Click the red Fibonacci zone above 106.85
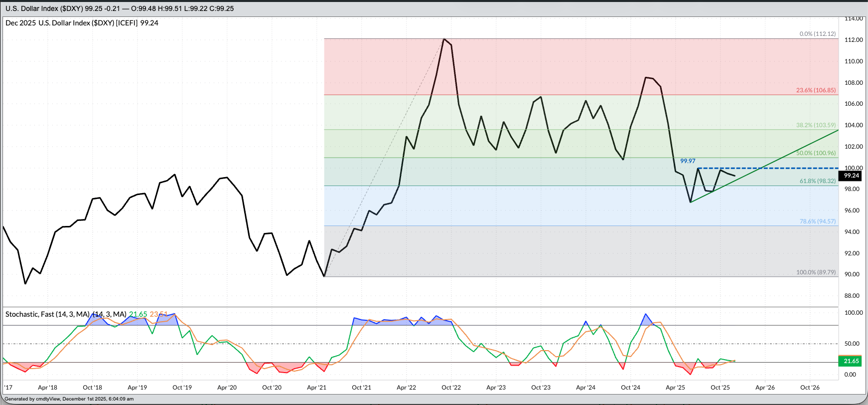Image resolution: width=868 pixels, height=405 pixels. 548,65
